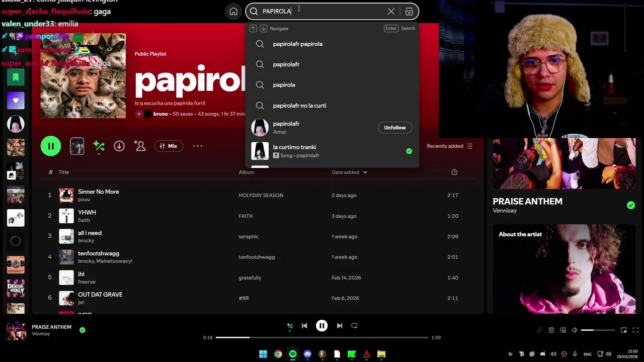Image resolution: width=644 pixels, height=362 pixels.
Task: Adjust the Spotify volume slider
Action: pos(598,330)
